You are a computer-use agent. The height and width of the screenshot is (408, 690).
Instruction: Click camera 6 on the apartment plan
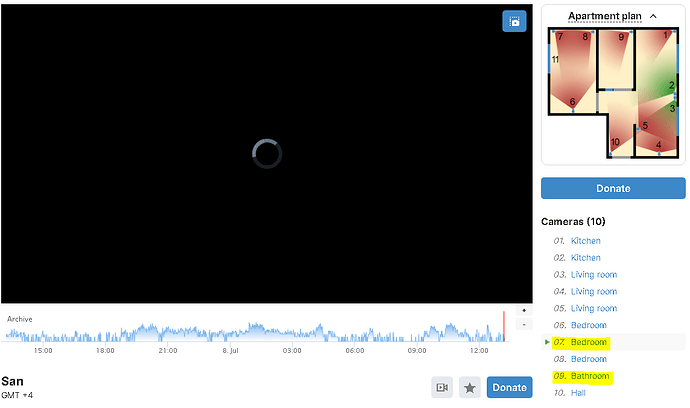[573, 102]
